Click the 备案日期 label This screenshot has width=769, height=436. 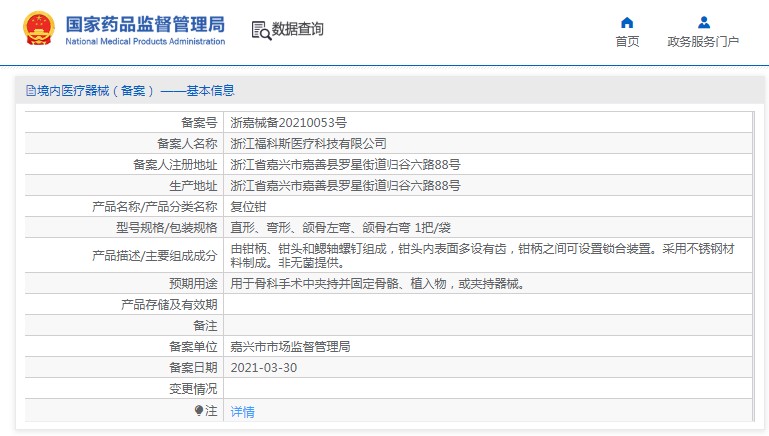tap(193, 368)
